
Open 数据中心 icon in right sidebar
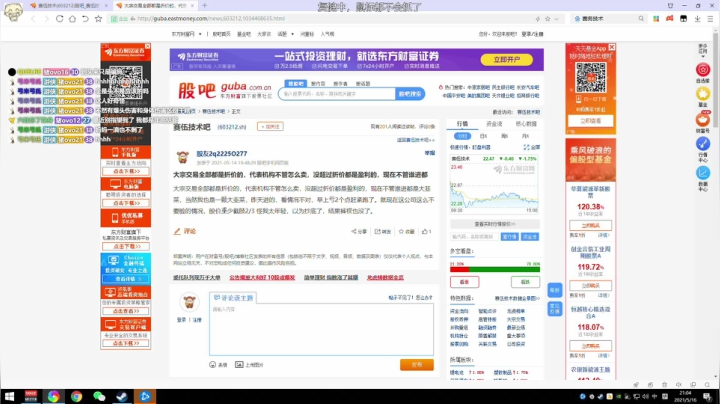(x=703, y=173)
